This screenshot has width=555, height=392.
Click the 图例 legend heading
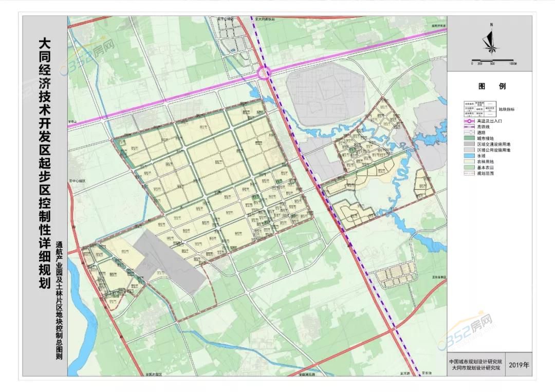[x=492, y=86]
